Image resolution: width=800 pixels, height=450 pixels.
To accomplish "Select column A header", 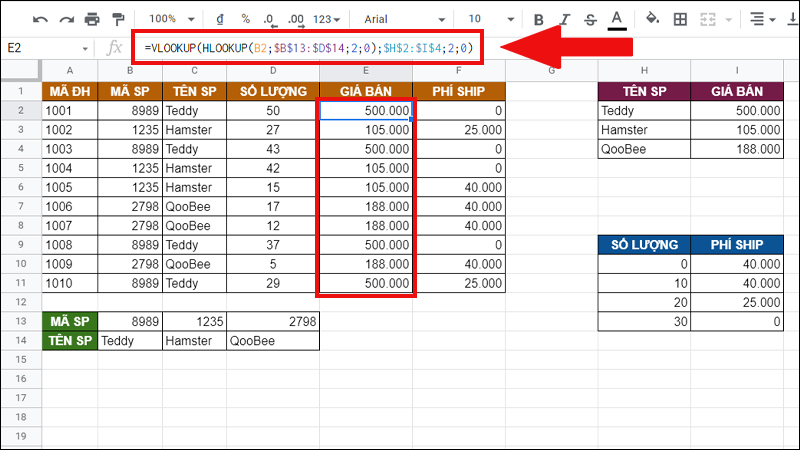I will coord(70,70).
